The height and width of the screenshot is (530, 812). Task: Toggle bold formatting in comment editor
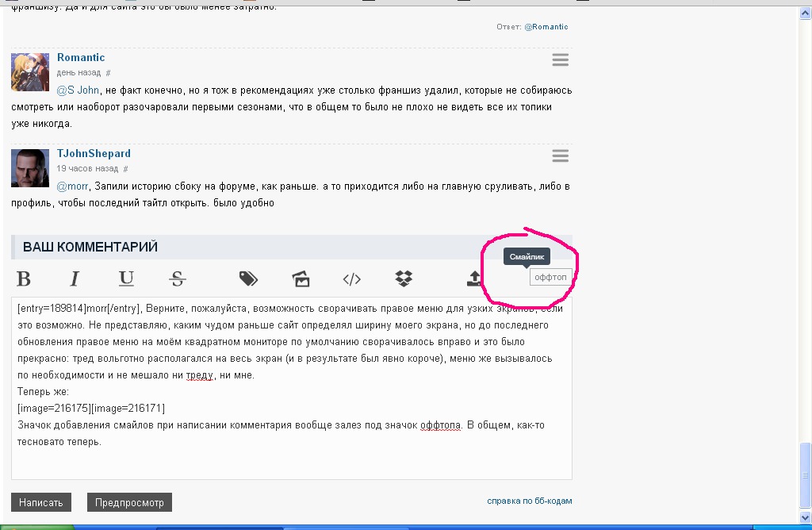[x=24, y=278]
